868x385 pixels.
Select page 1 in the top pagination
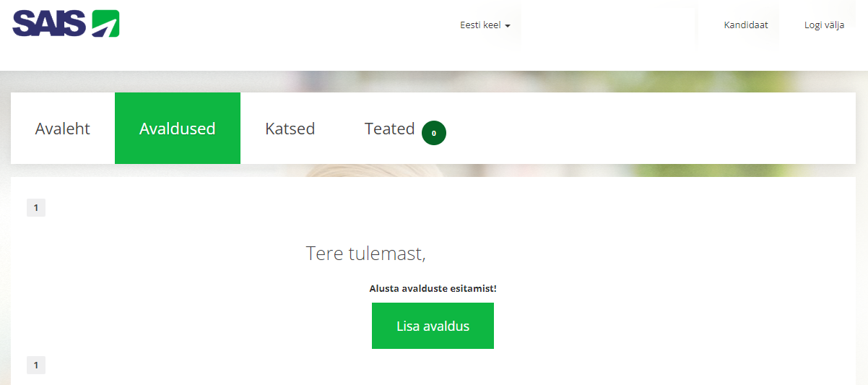36,208
